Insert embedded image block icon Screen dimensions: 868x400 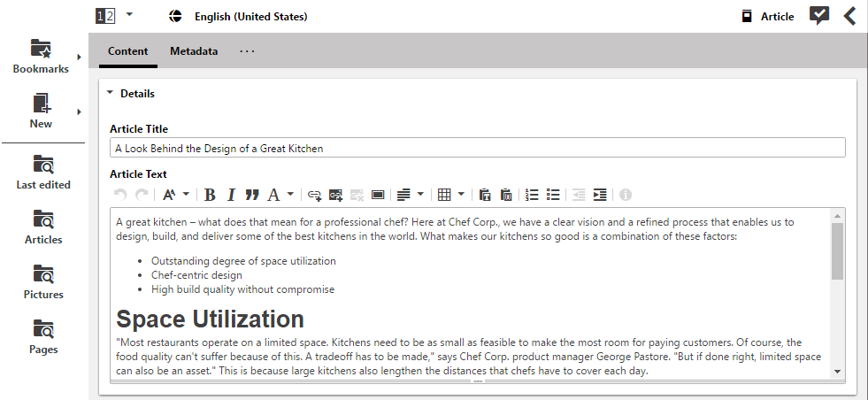click(378, 195)
